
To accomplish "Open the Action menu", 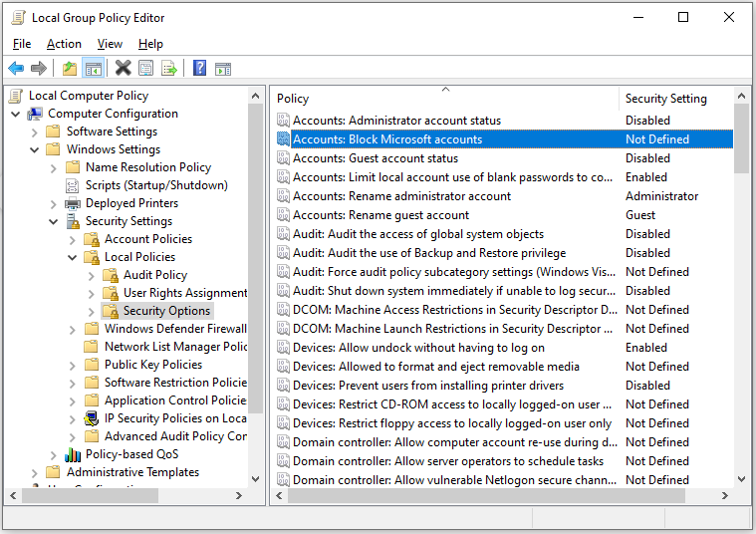I will pos(64,44).
